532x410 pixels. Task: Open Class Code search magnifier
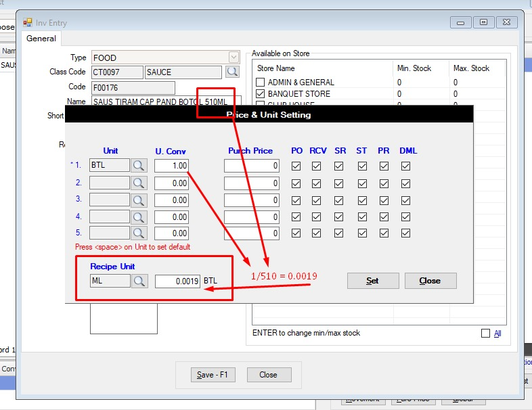(x=232, y=72)
